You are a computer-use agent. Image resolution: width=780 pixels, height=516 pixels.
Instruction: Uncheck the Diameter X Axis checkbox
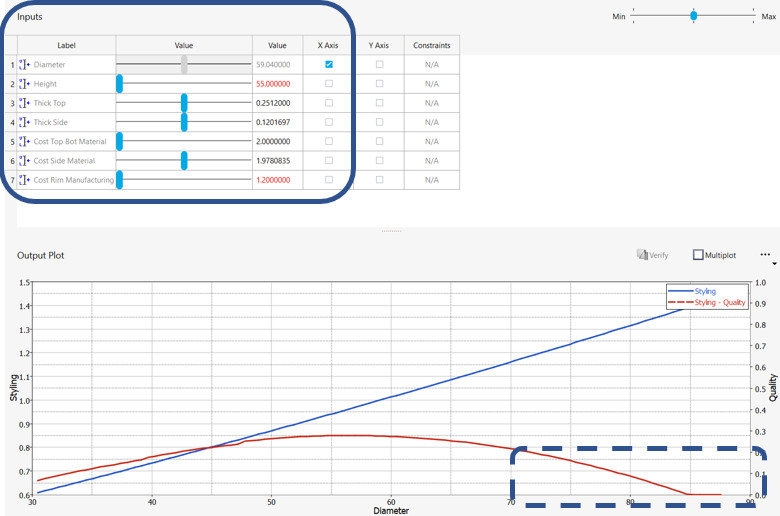tap(329, 65)
